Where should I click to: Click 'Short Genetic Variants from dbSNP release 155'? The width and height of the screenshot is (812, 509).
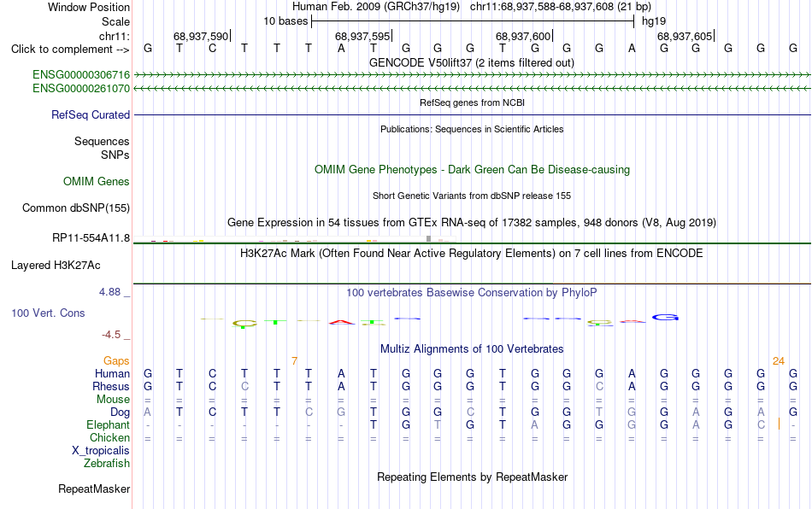pyautogui.click(x=472, y=196)
